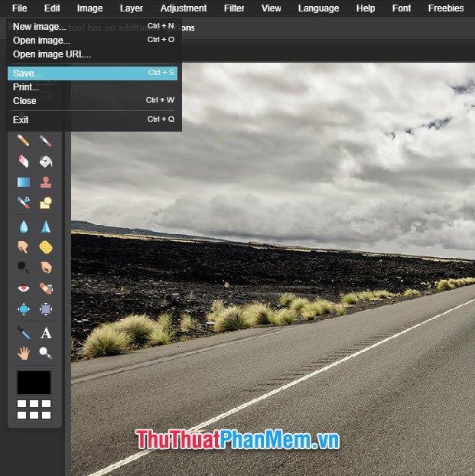This screenshot has width=475, height=476.
Task: Select the yellow Sponge tool
Action: point(46,247)
